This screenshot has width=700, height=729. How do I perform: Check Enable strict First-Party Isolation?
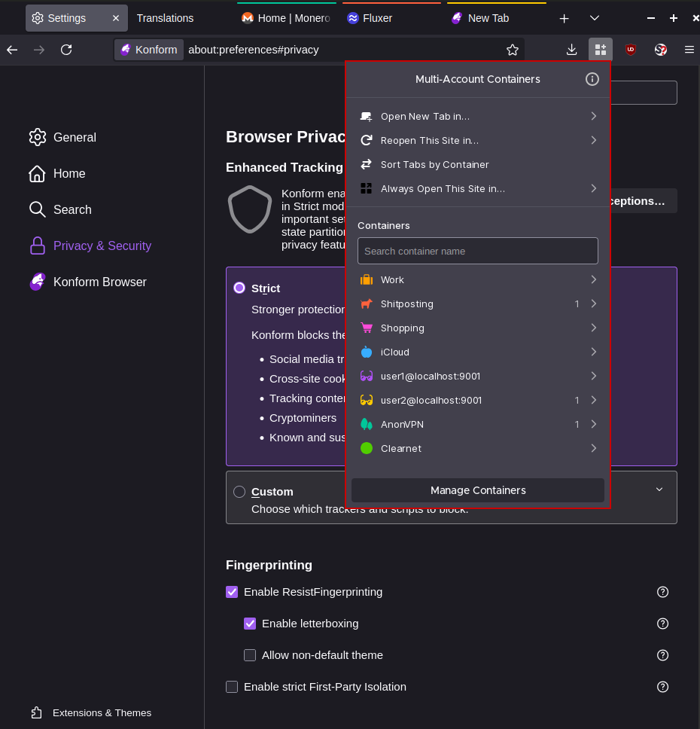[232, 687]
